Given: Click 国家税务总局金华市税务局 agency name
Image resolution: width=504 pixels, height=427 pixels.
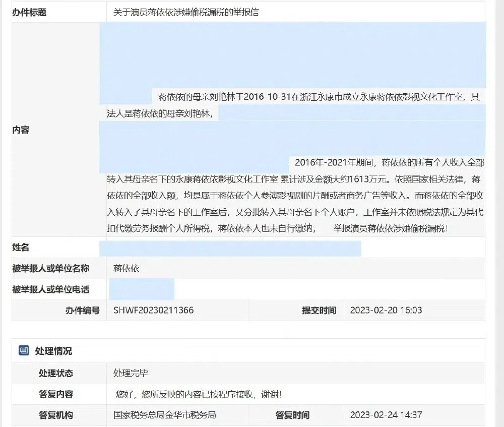Looking at the screenshot, I should [165, 415].
